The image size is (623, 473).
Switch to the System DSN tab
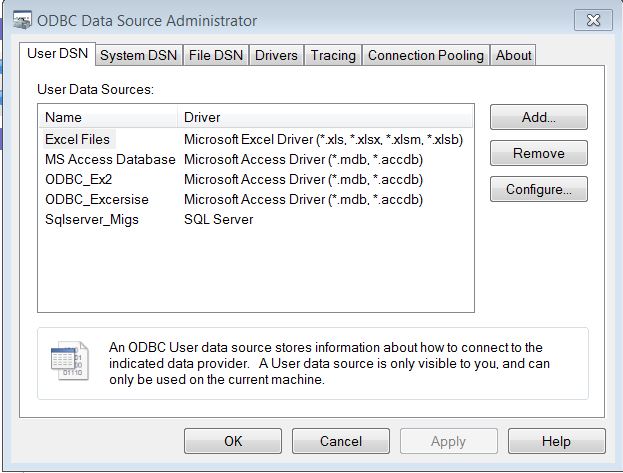[x=139, y=55]
